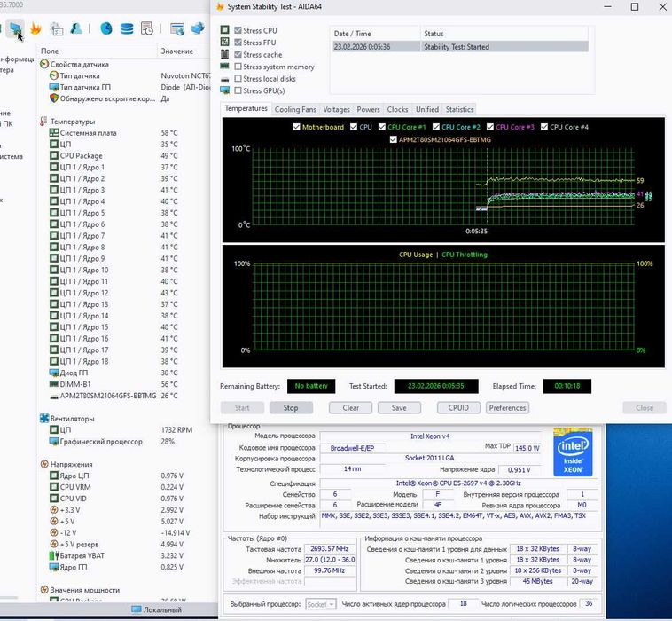
Task: Click the Date / Time column header
Action: 375,34
